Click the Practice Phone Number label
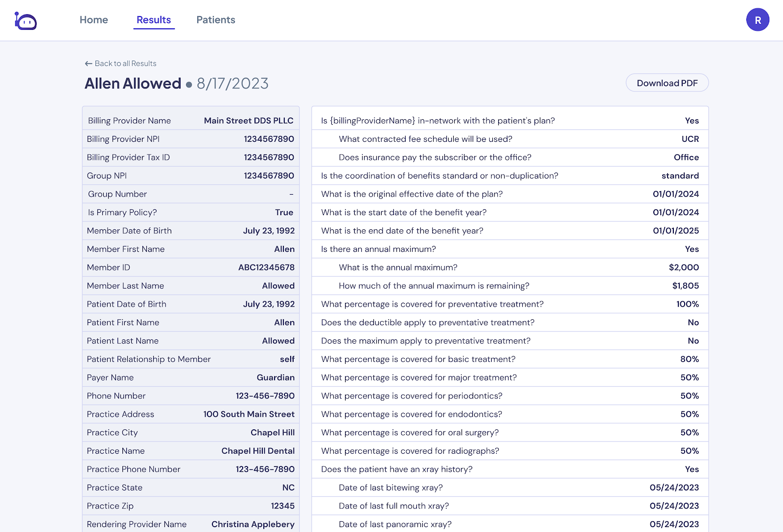 [x=134, y=469]
